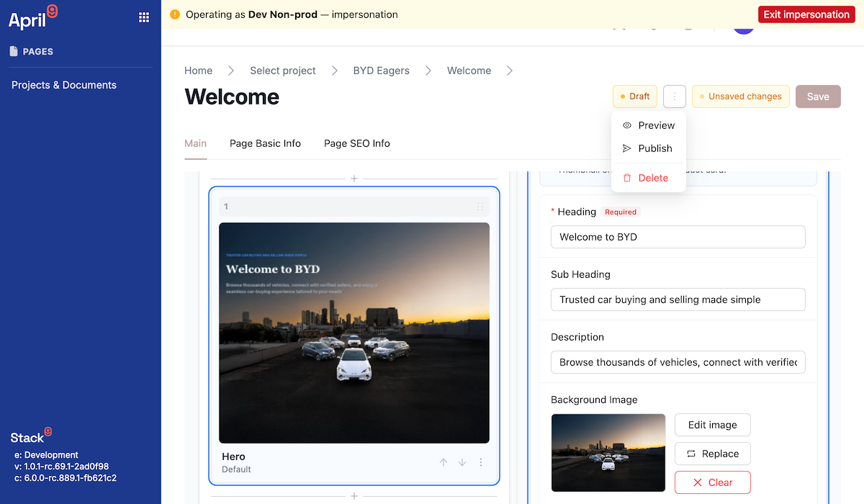Focus the Description input field

click(x=678, y=362)
